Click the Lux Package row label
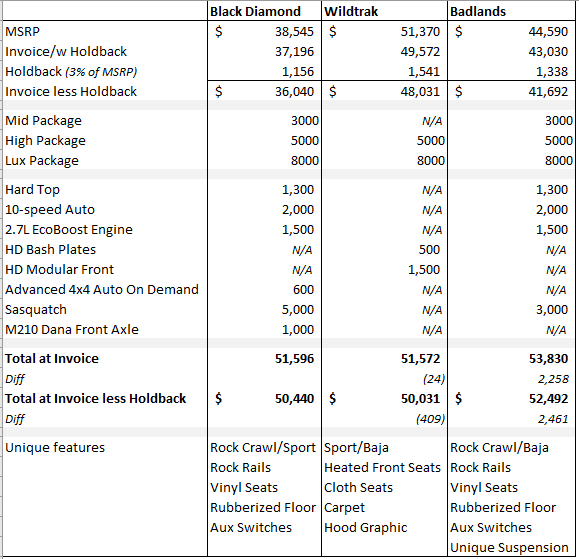This screenshot has width=579, height=559. (42, 161)
